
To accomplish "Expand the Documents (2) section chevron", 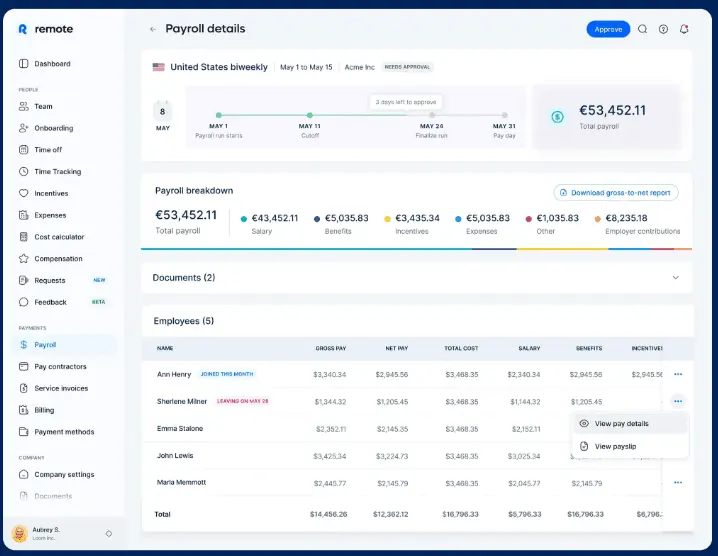I will click(675, 278).
